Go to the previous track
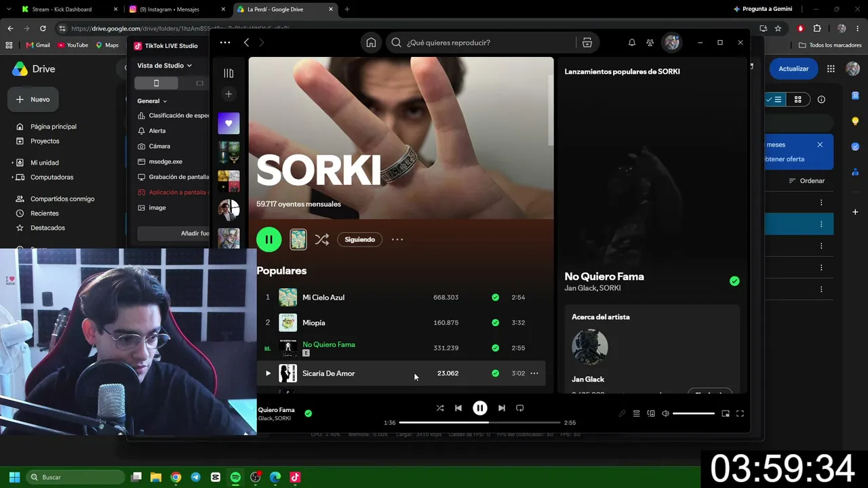868x488 pixels. (458, 408)
